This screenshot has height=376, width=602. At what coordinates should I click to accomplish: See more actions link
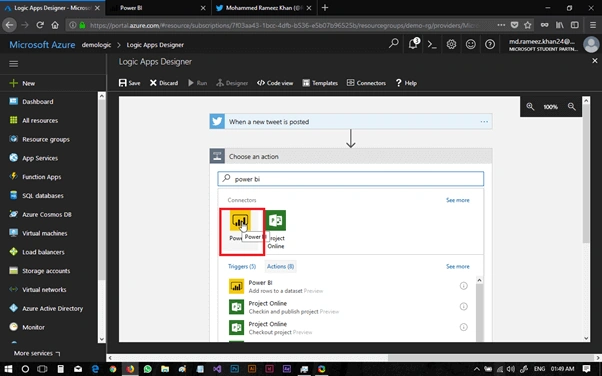[458, 267]
